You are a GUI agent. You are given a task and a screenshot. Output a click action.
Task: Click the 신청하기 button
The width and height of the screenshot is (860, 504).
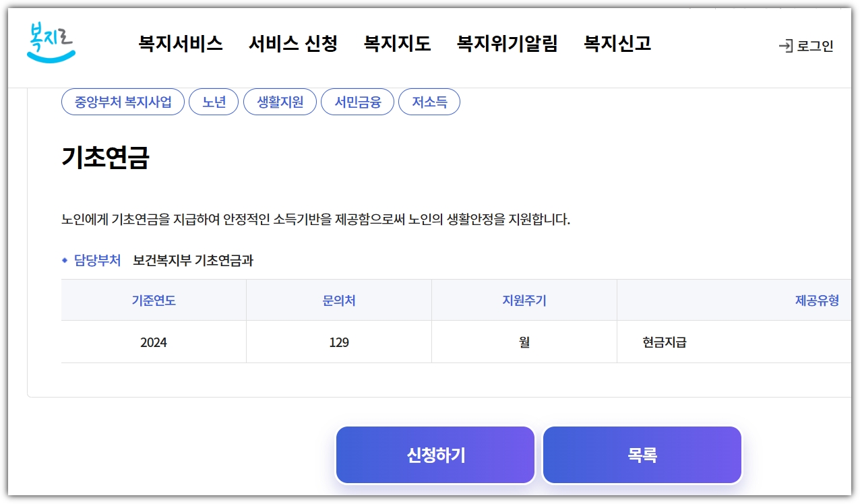pos(435,454)
